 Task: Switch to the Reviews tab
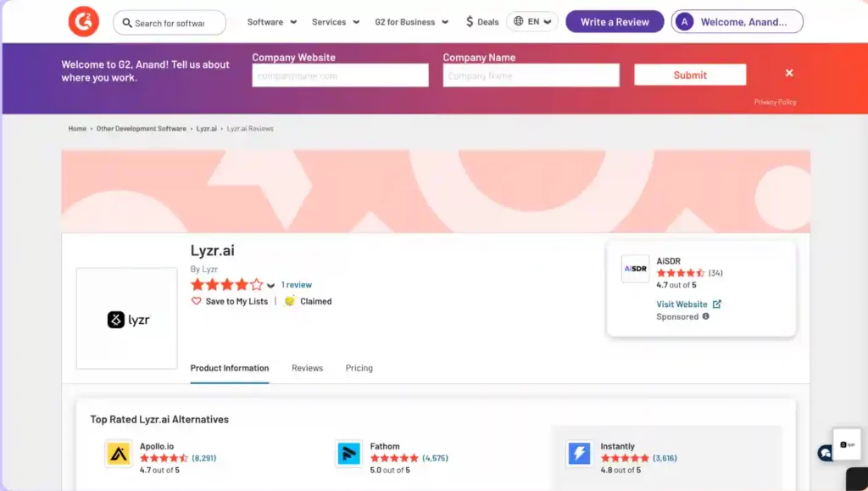tap(307, 368)
